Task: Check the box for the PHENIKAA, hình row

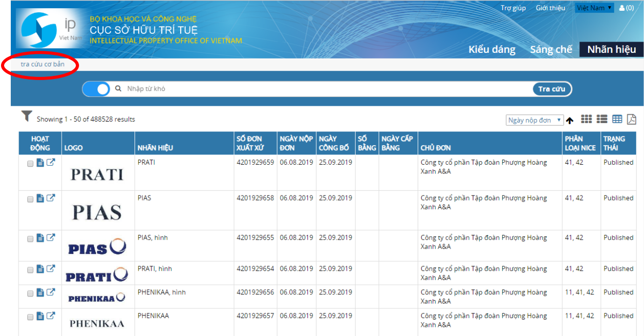Action: coord(30,293)
